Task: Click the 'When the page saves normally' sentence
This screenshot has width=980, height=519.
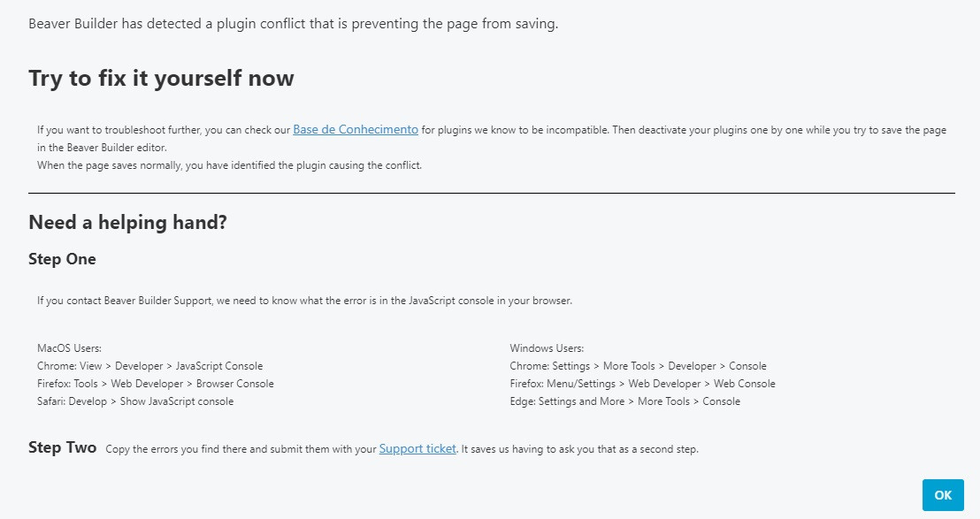Action: coord(229,164)
